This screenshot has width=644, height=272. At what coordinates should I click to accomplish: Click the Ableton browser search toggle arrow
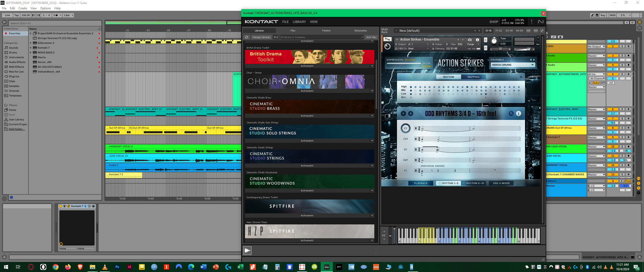pos(5,22)
